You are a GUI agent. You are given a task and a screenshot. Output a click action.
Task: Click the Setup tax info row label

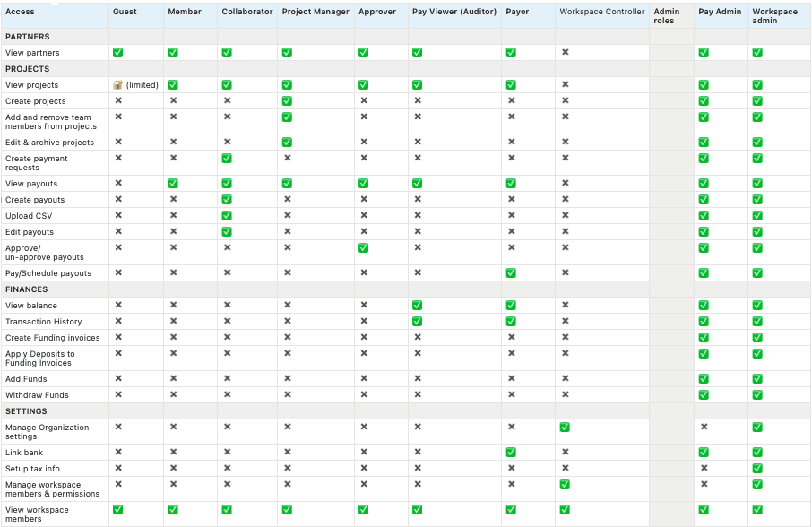(x=32, y=469)
